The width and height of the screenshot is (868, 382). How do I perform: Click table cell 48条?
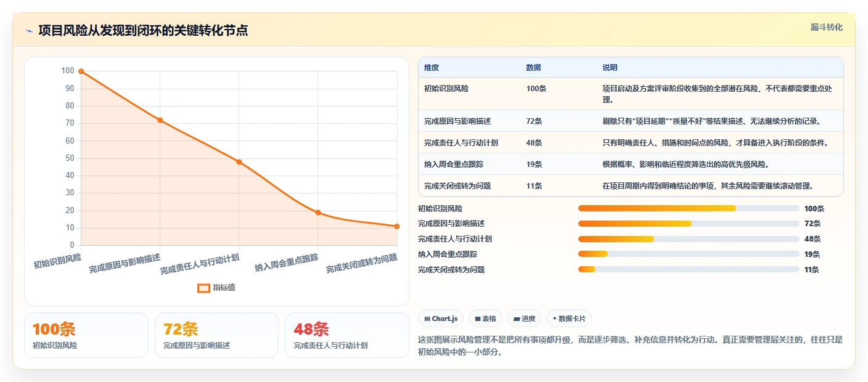(x=534, y=143)
